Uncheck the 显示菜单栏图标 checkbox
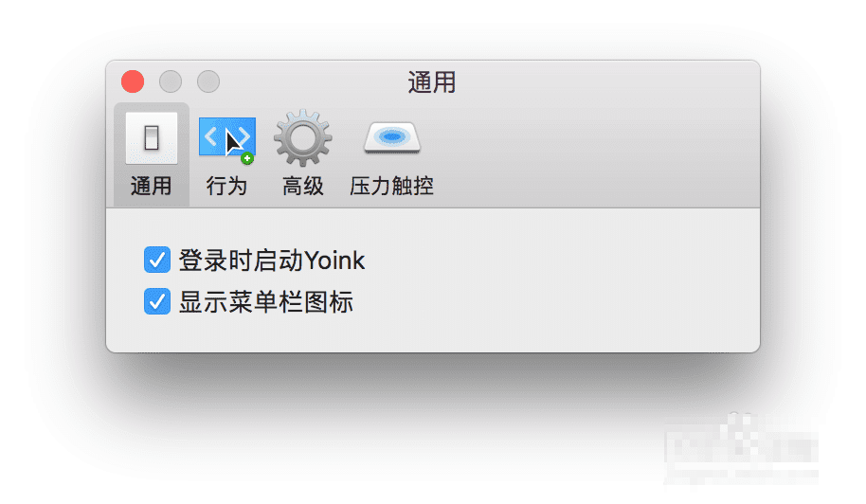This screenshot has width=866, height=504. tap(157, 301)
